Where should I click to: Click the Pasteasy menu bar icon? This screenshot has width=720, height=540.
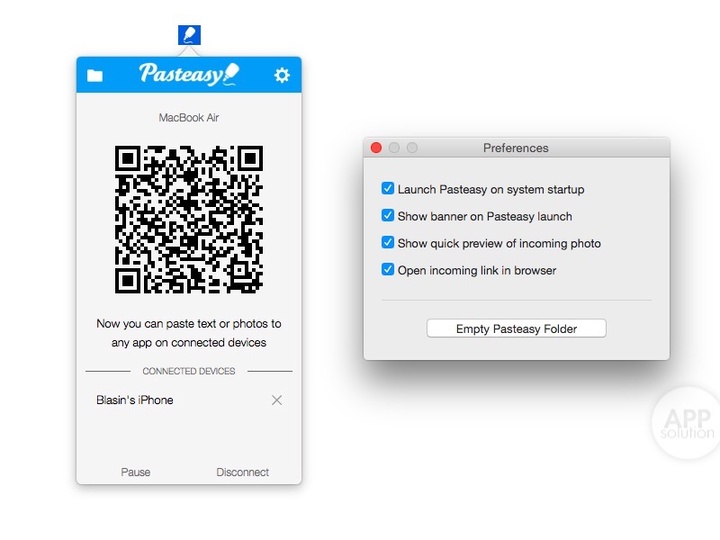tap(189, 35)
